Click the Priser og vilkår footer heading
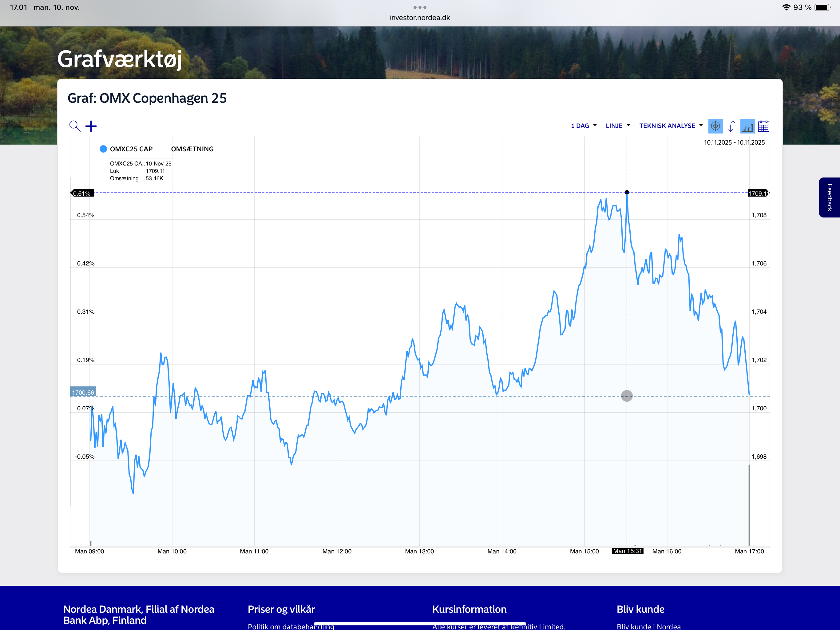The image size is (840, 630). point(281,609)
